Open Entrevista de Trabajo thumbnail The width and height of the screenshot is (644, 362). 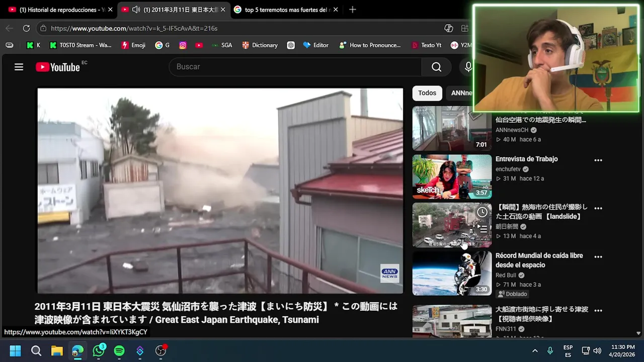click(x=452, y=176)
